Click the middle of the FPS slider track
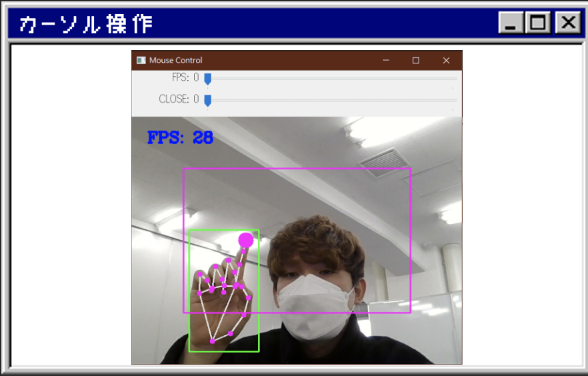The height and width of the screenshot is (376, 588). [331, 79]
